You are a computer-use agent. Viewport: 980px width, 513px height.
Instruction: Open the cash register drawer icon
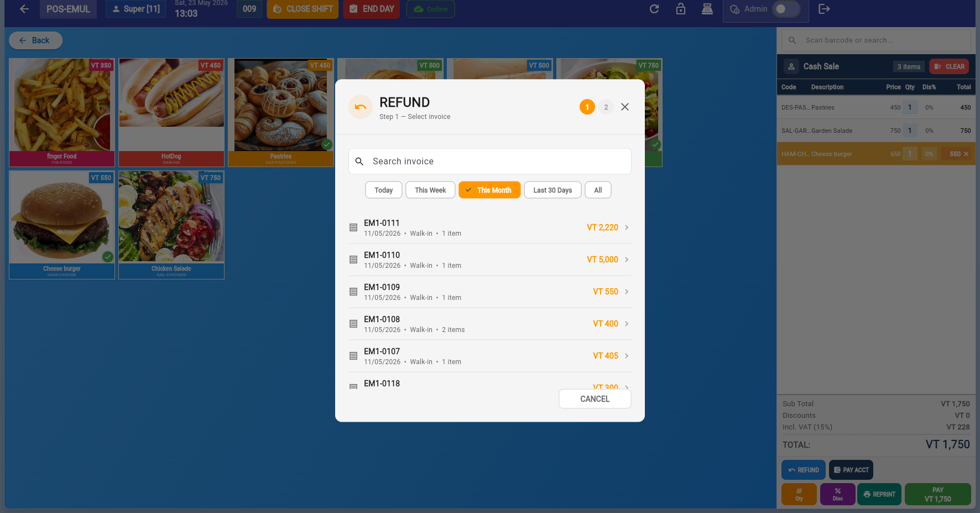pyautogui.click(x=707, y=9)
